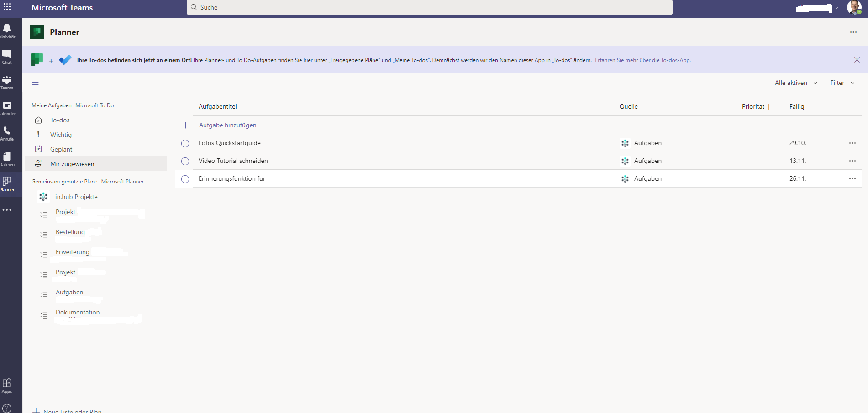The width and height of the screenshot is (868, 413).
Task: Mark Video Tutorial schneiden as complete
Action: pyautogui.click(x=185, y=161)
